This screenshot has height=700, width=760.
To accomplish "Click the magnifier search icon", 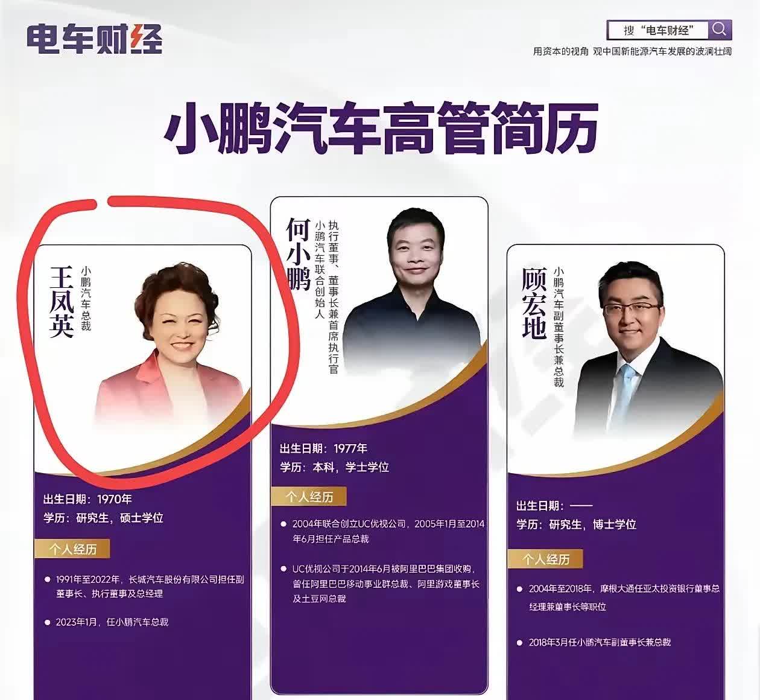I will point(720,30).
